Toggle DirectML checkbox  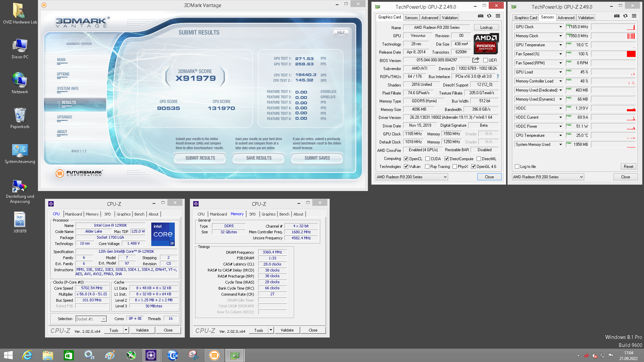[x=479, y=159]
